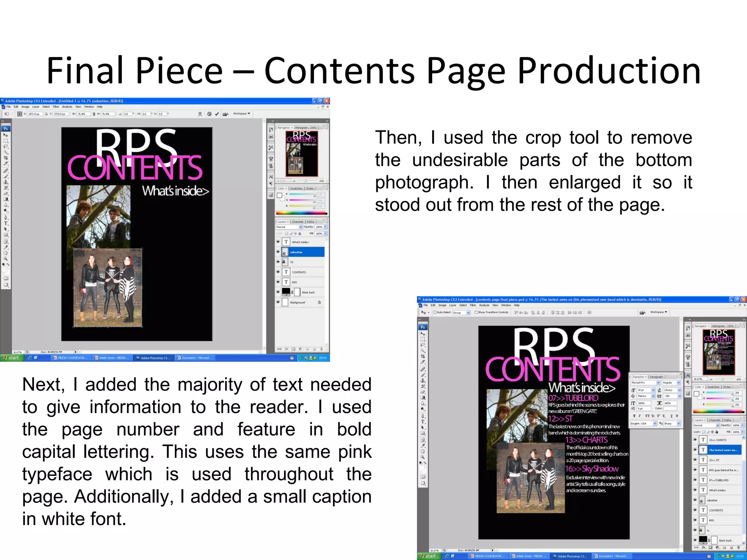
Task: Open MEDIA COURSEWOR... taskbar button in left screenshot
Action: [71, 358]
